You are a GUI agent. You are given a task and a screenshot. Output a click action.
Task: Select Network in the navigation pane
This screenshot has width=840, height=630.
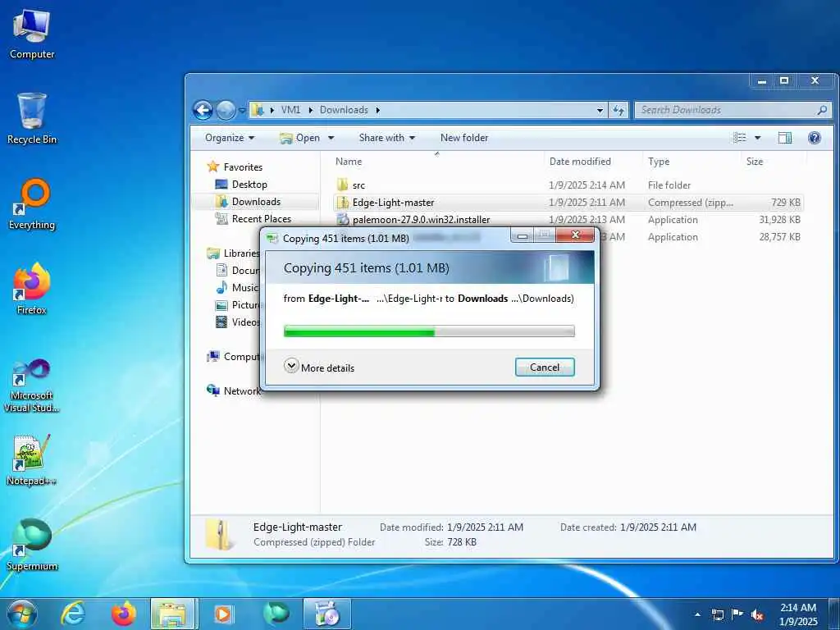[x=234, y=391]
